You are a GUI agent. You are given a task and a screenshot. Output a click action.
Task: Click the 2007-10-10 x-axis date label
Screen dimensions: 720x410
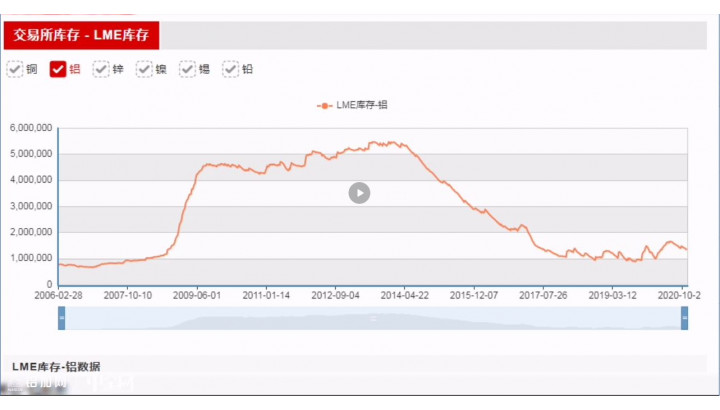[128, 295]
